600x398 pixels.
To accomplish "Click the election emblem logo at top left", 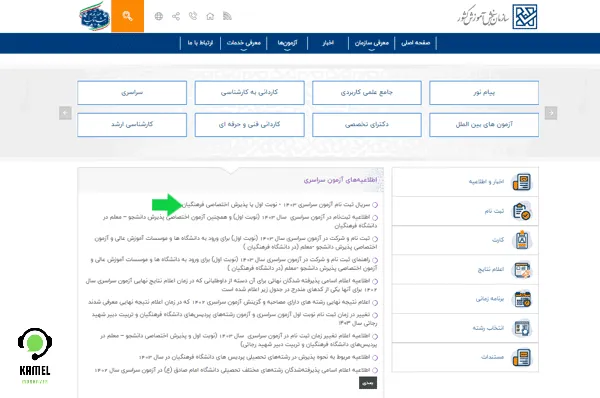I will (x=95, y=16).
